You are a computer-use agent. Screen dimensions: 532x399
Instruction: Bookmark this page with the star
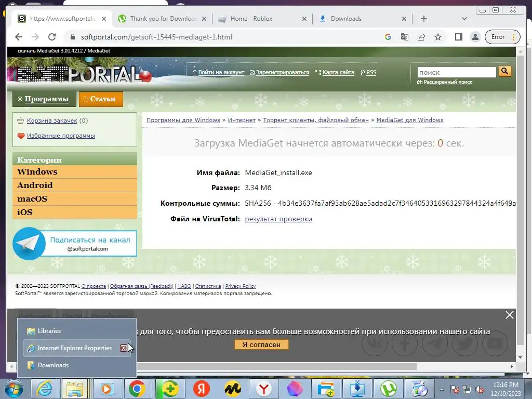coord(438,37)
